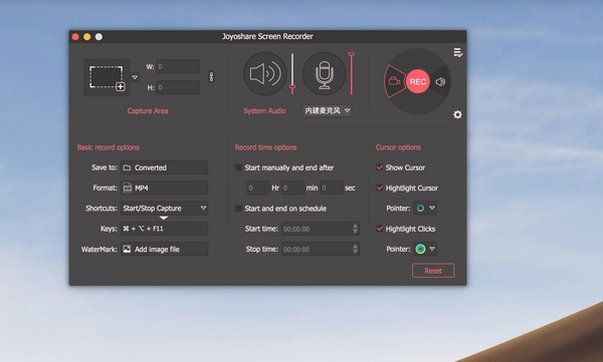Click the watermark image icon
The height and width of the screenshot is (362, 603).
click(x=127, y=249)
